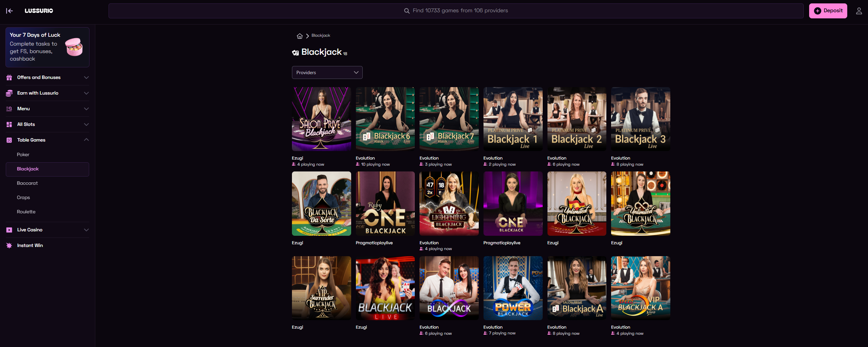The image size is (868, 347).
Task: Click the Blackjack breadcrumb link
Action: coord(321,36)
